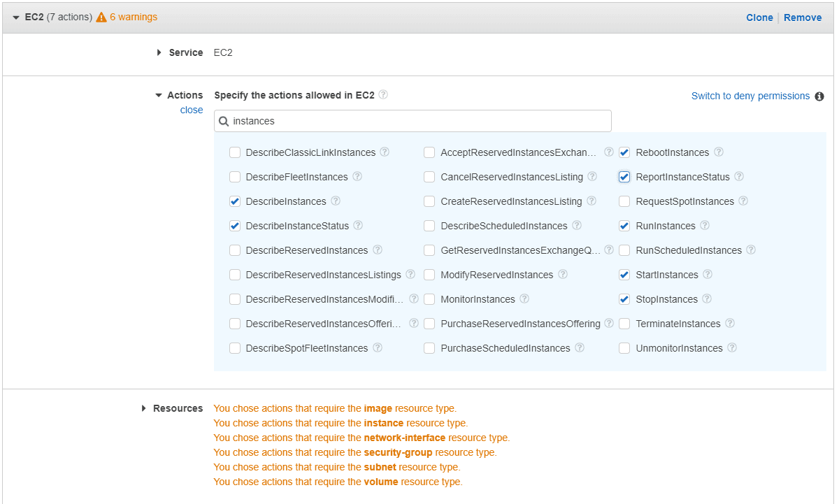Open help for RebootInstances
The height and width of the screenshot is (504, 839).
tap(719, 152)
